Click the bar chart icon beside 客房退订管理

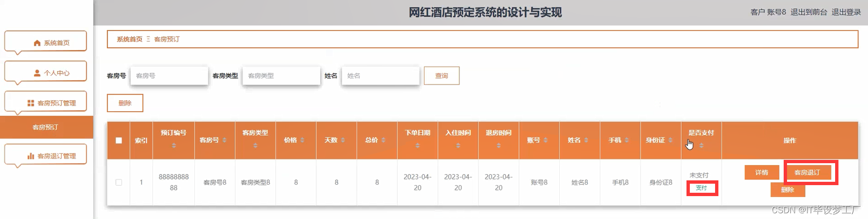point(30,156)
